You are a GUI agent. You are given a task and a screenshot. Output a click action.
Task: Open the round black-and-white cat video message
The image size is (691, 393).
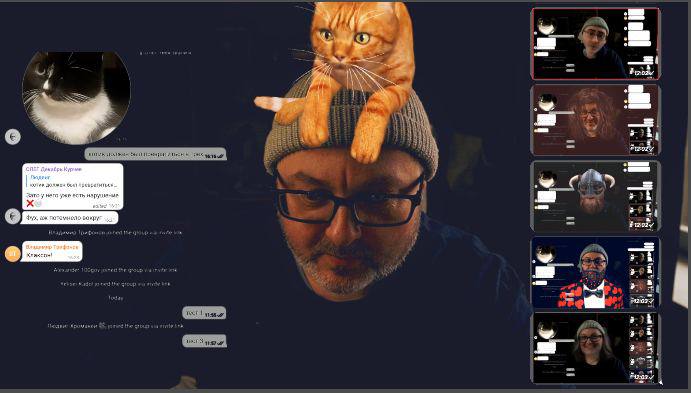(76, 98)
